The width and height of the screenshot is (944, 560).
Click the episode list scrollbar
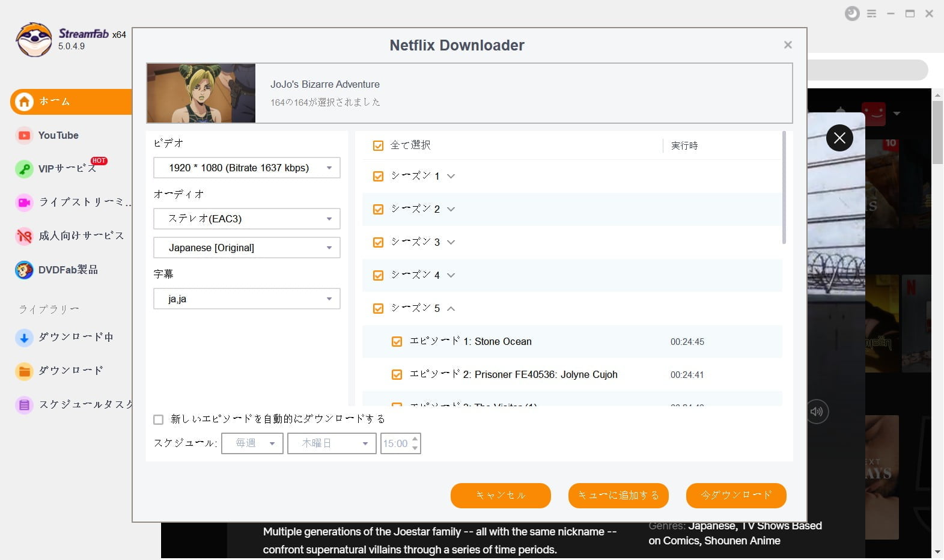pos(784,187)
